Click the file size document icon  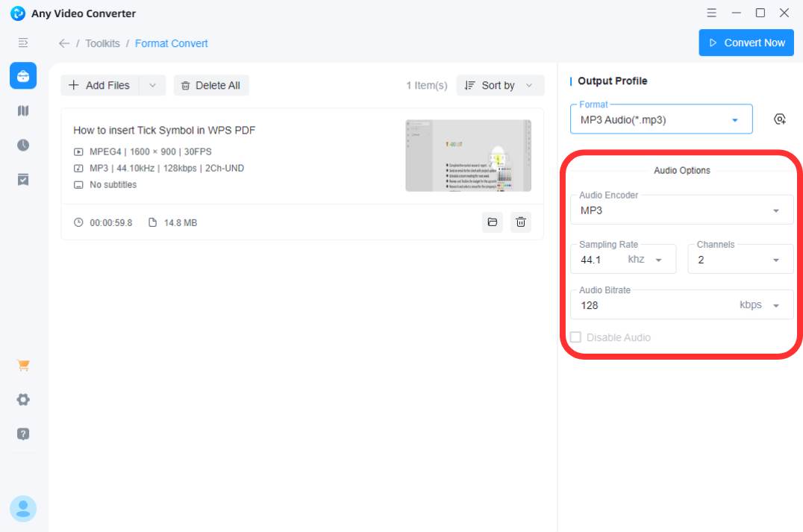pos(152,222)
